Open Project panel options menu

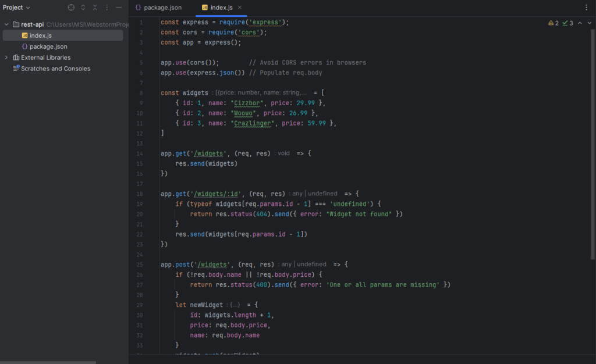click(107, 8)
